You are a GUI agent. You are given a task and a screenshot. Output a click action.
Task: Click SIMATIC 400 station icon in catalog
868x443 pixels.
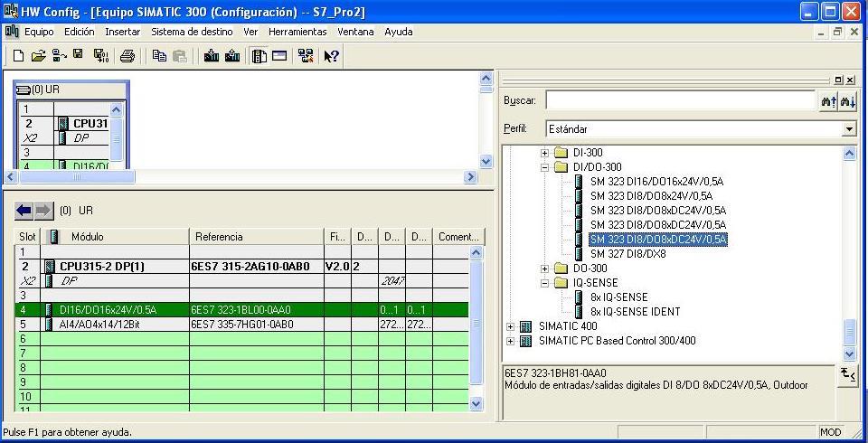[526, 326]
